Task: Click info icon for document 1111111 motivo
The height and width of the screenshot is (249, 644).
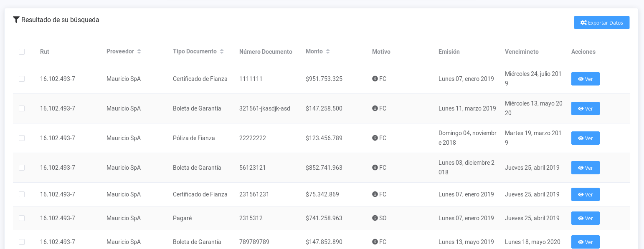Action: [x=375, y=79]
